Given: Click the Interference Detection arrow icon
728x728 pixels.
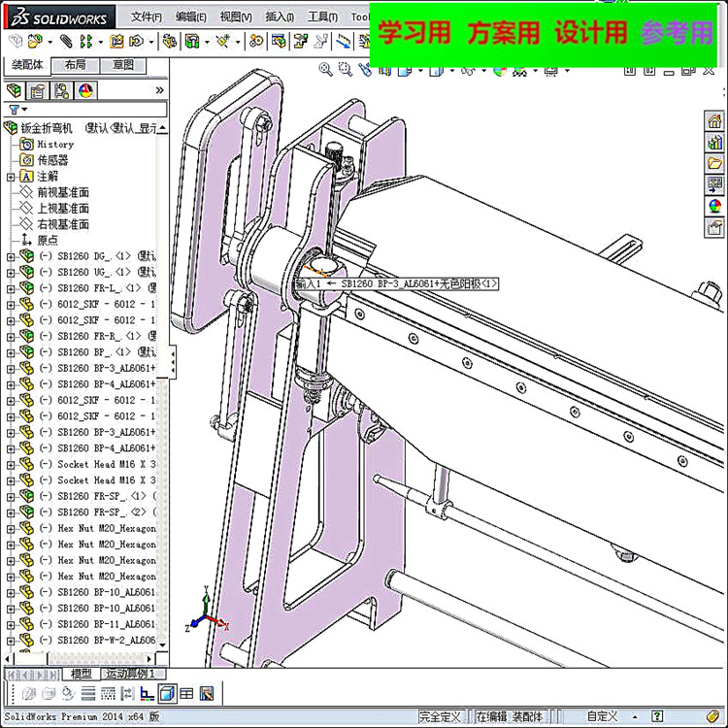Looking at the screenshot, I should coord(343,42).
